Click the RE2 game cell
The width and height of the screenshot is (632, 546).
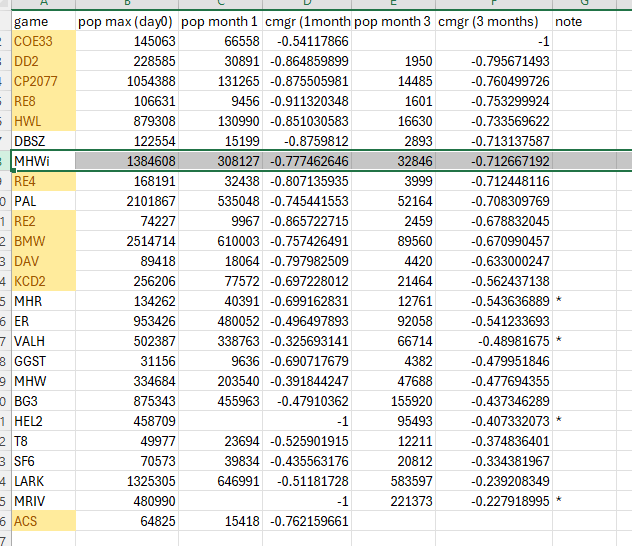pyautogui.click(x=44, y=221)
